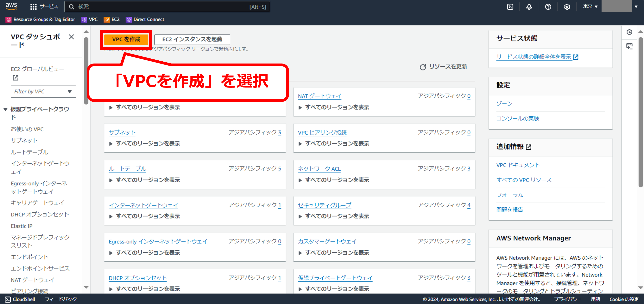This screenshot has width=644, height=304.
Task: Click EC2 インスタンスを起動 button
Action: (x=192, y=39)
